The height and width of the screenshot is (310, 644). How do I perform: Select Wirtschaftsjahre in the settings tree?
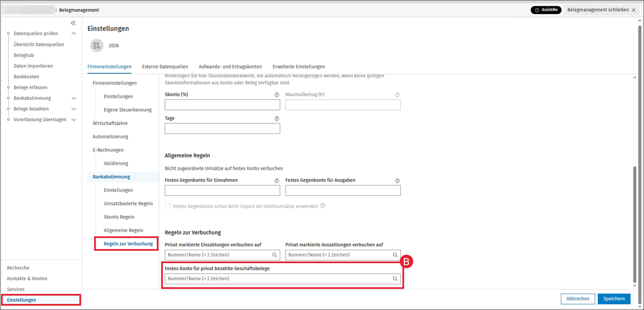(x=110, y=123)
